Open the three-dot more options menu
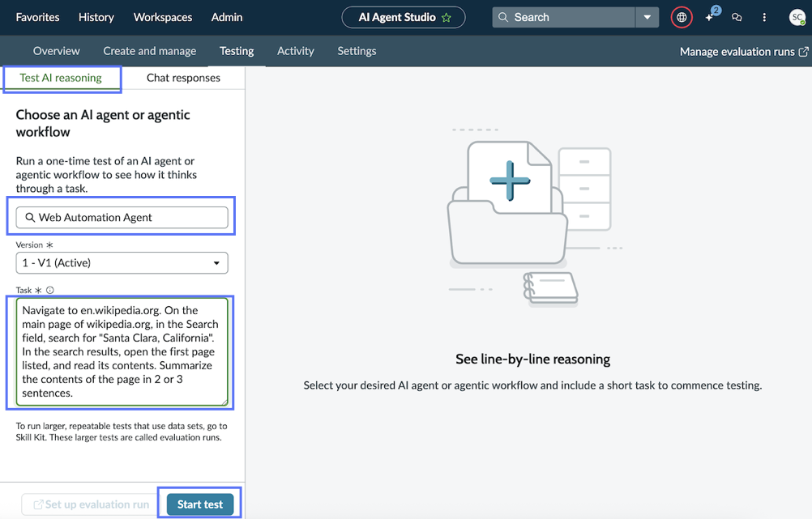The height and width of the screenshot is (519, 812). [764, 18]
